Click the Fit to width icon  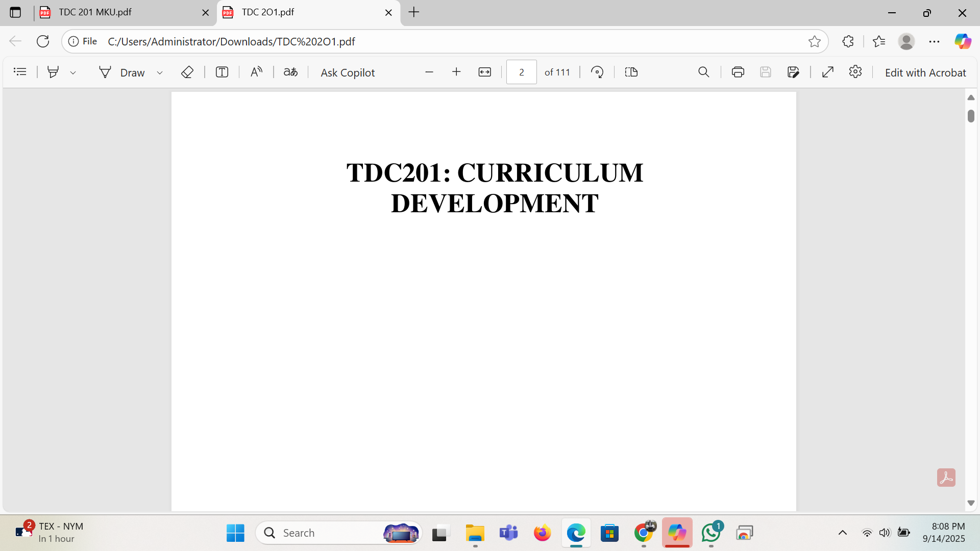coord(484,72)
